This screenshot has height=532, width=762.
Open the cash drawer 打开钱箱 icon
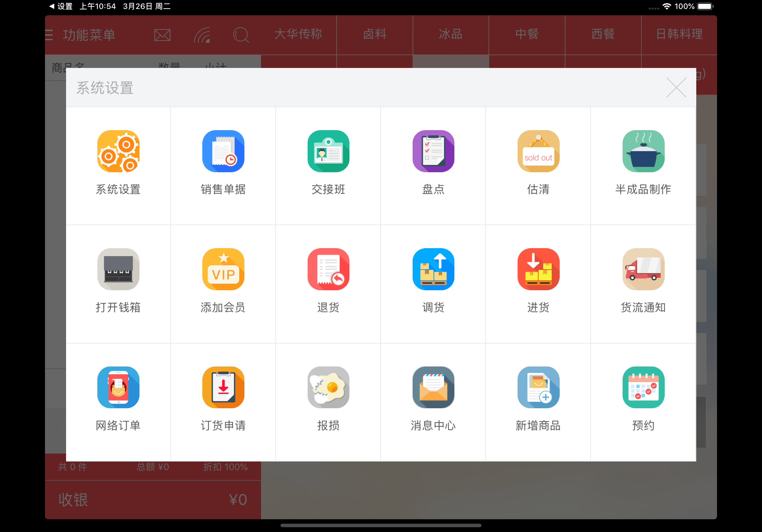(x=118, y=269)
